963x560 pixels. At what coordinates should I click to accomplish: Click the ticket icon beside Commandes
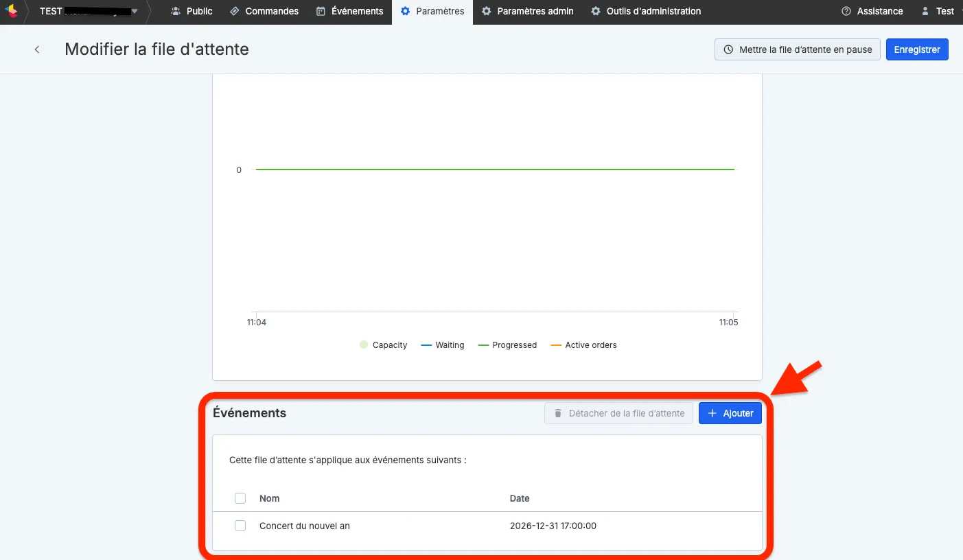235,11
